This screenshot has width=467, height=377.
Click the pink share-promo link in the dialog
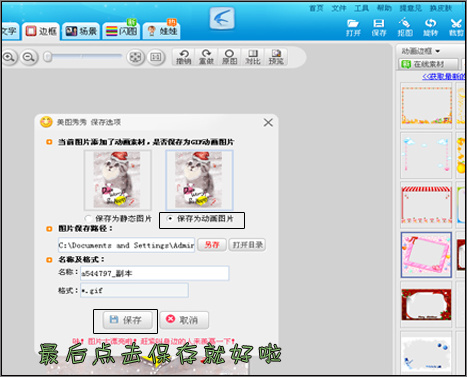[154, 341]
